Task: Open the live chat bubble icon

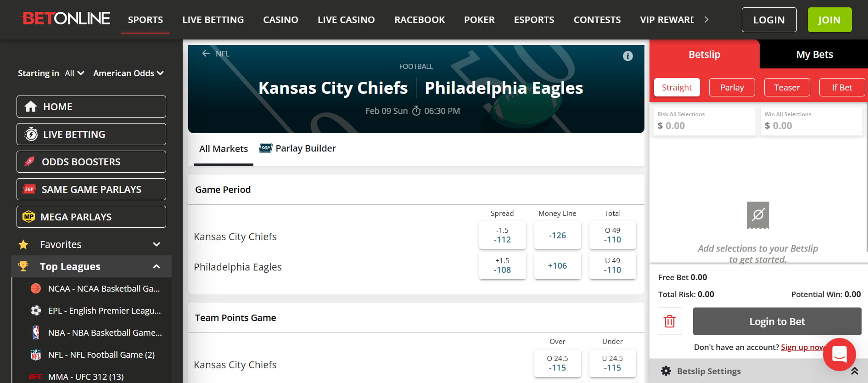Action: 839,354
